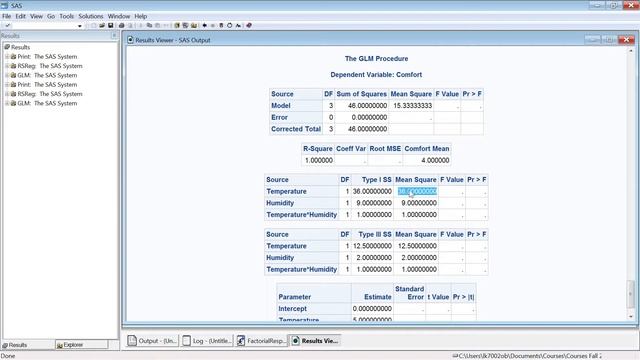Click the Save diskette toolbar icon
The width and height of the screenshot is (640, 360).
pos(110,25)
